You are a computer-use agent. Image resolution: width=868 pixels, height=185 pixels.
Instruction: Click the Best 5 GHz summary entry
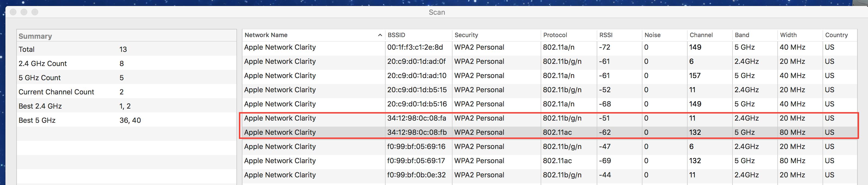tap(37, 120)
